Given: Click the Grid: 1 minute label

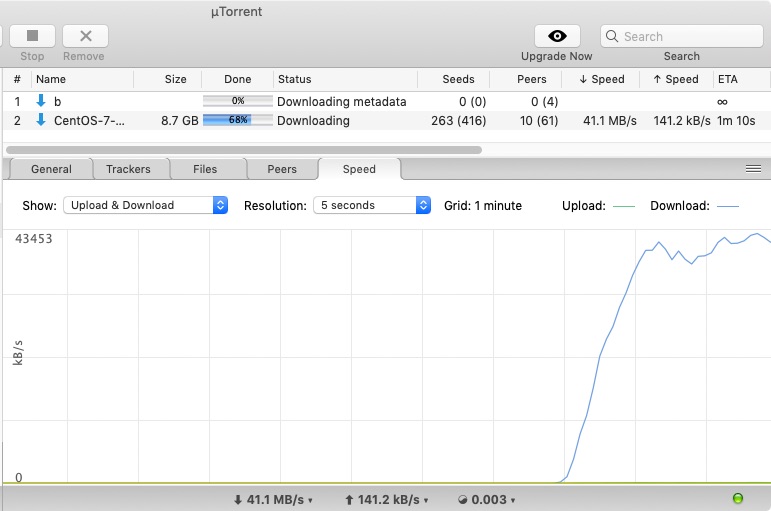Looking at the screenshot, I should (483, 206).
